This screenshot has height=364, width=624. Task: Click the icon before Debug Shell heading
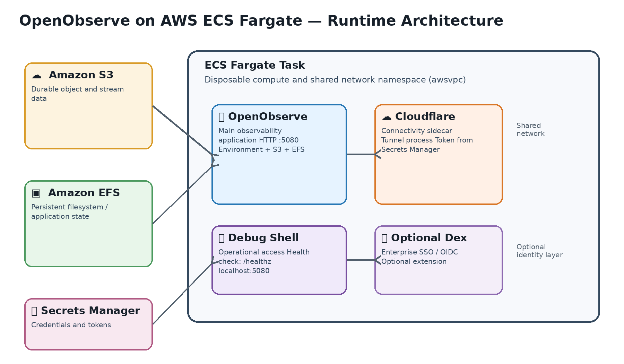click(x=222, y=238)
